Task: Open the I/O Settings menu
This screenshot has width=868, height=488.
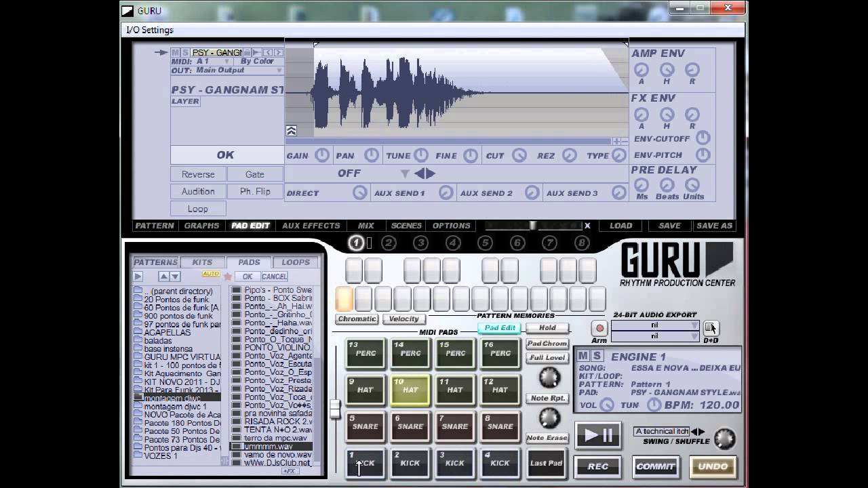Action: coord(149,30)
